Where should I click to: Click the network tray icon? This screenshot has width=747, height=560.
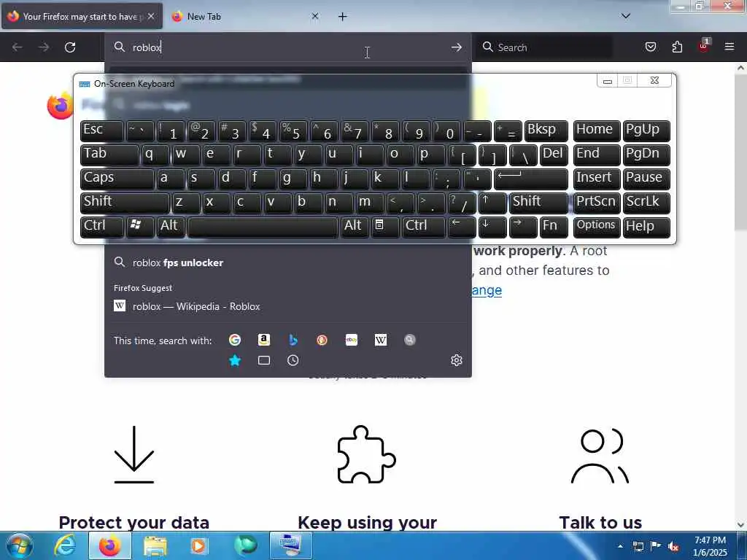coord(638,547)
